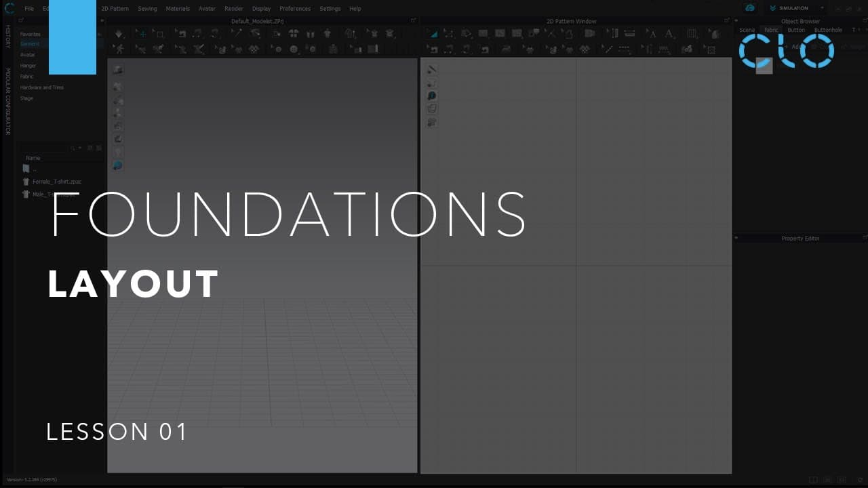The height and width of the screenshot is (488, 868).
Task: Open the SIMULATION mode dropdown
Action: click(823, 8)
